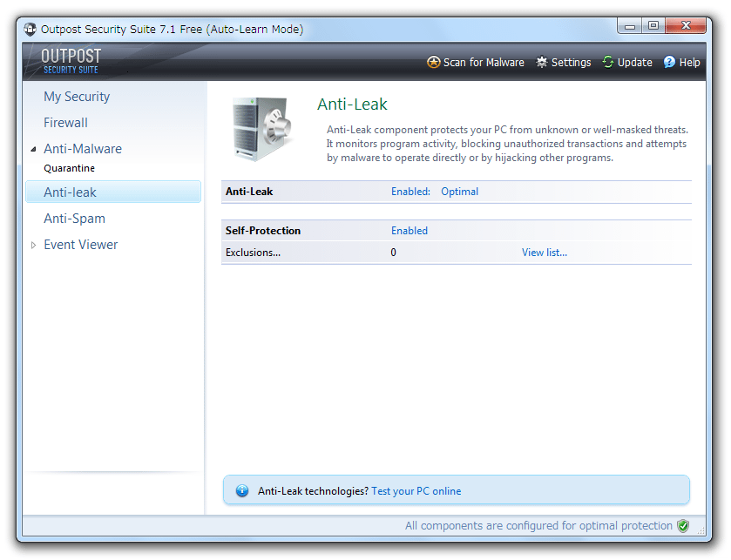
Task: Click the Scan for Malware label
Action: tap(484, 62)
